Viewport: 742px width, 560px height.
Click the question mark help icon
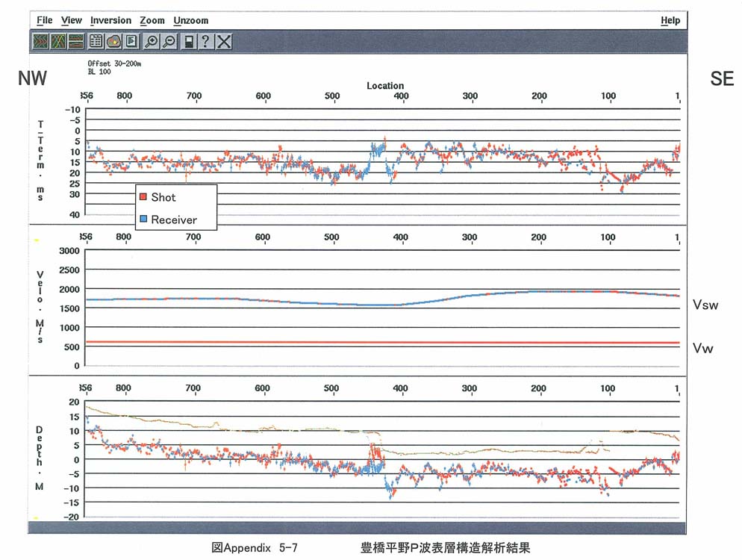pos(206,42)
